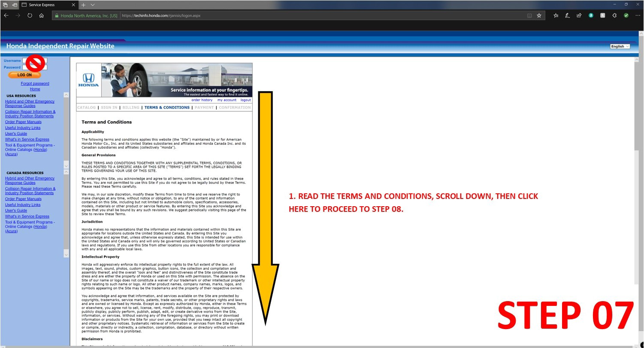Go to the Home link
Viewport: 644px width, 348px height.
tap(35, 89)
